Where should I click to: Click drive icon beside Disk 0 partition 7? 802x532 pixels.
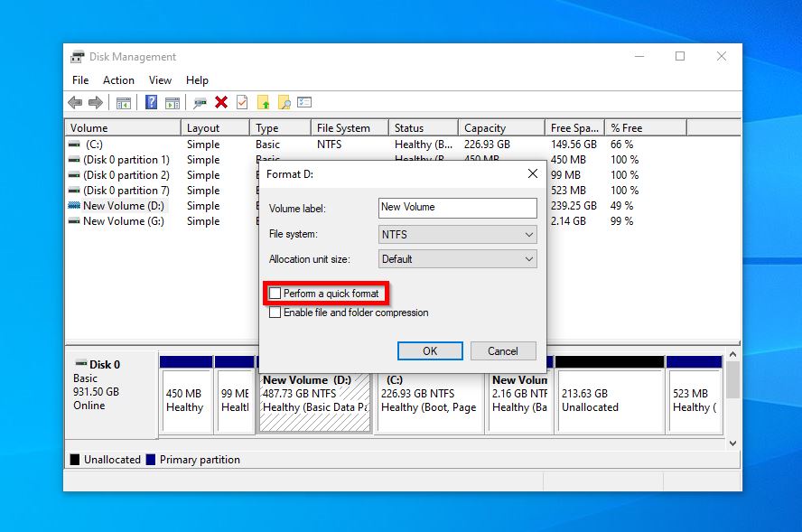[x=74, y=191]
